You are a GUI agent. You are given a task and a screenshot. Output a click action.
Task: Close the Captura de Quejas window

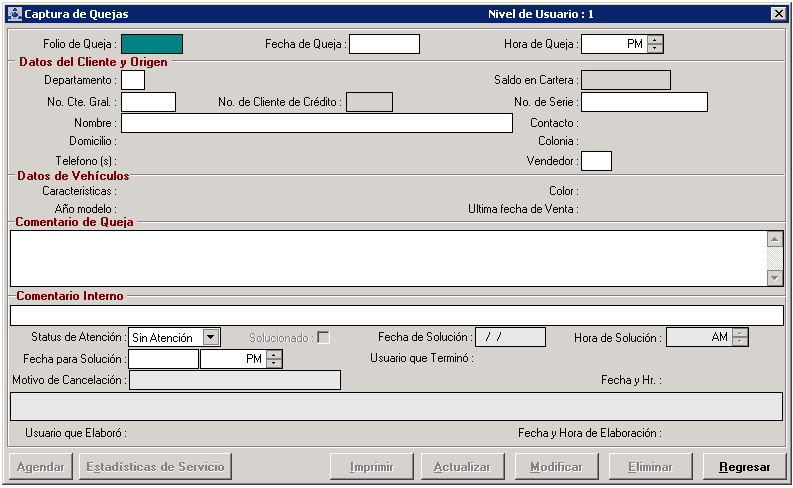point(778,14)
